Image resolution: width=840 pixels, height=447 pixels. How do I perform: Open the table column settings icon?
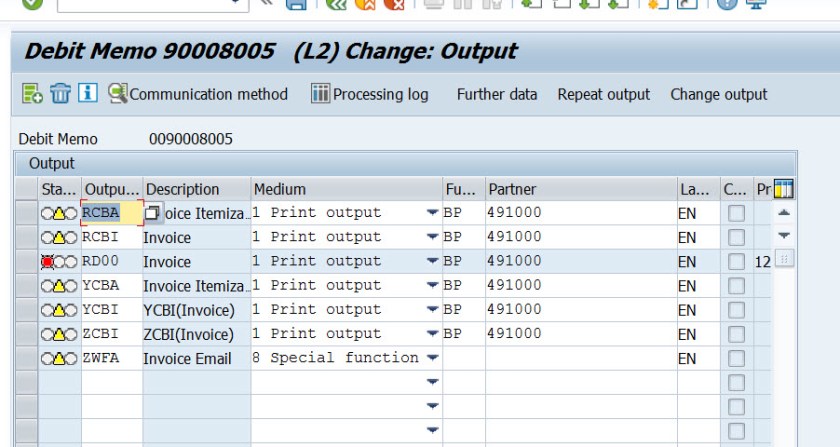pyautogui.click(x=783, y=189)
